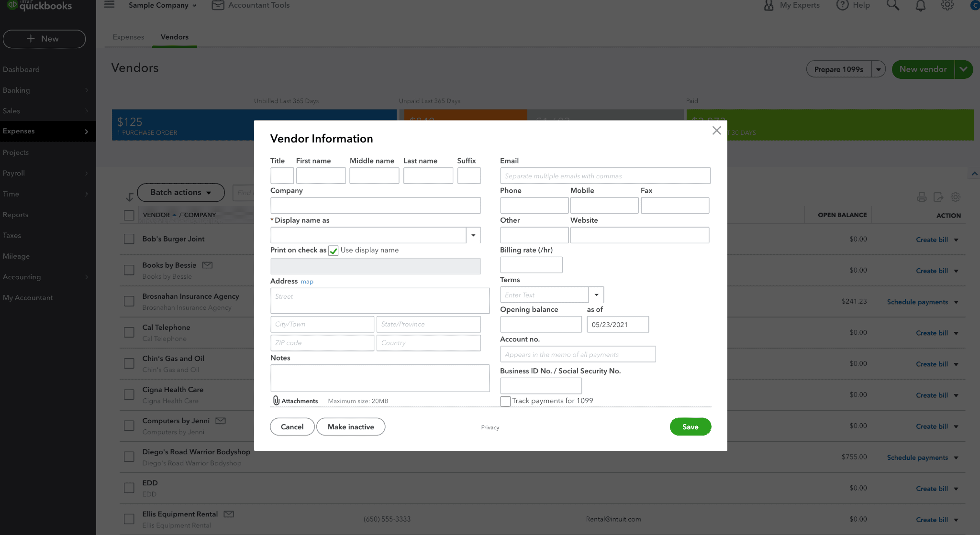Click the Make inactive button
980x535 pixels.
(351, 426)
